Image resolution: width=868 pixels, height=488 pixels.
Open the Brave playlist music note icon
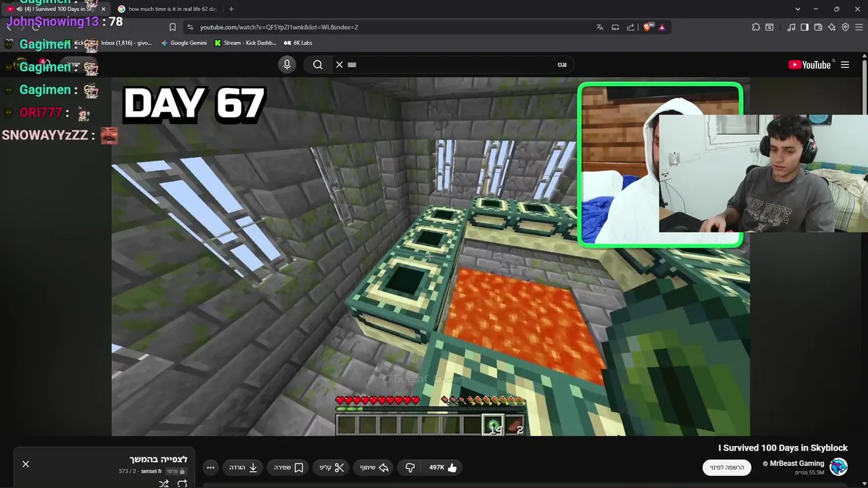pyautogui.click(x=791, y=27)
